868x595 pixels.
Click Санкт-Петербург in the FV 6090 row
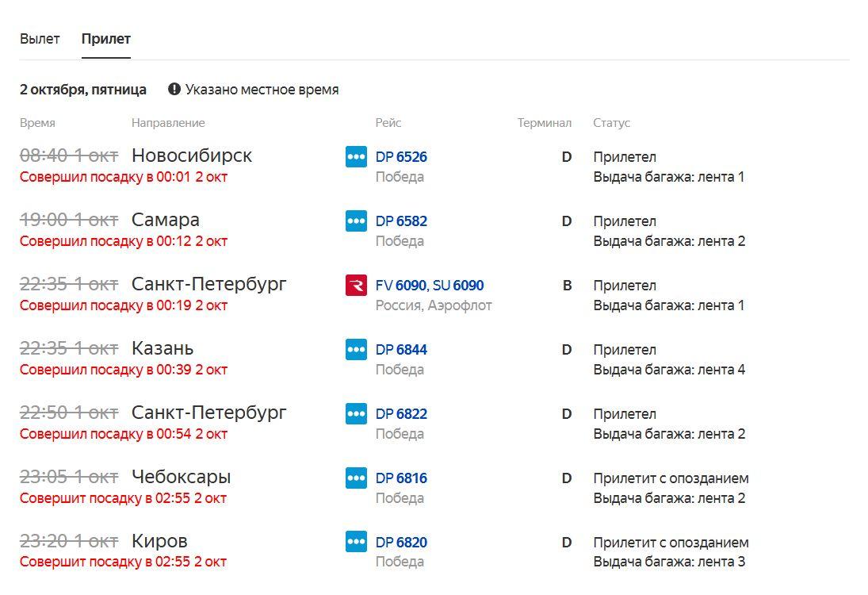208,284
